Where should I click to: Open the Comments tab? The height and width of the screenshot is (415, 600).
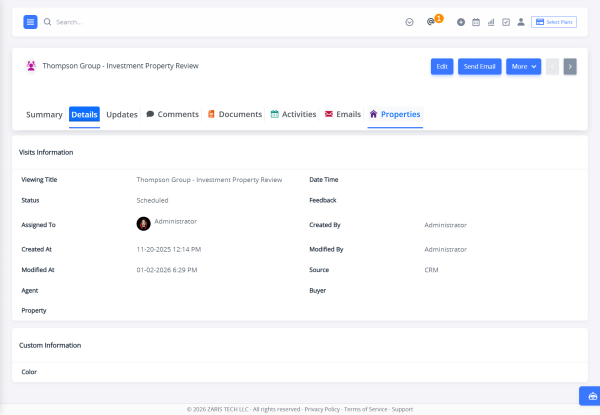[173, 114]
